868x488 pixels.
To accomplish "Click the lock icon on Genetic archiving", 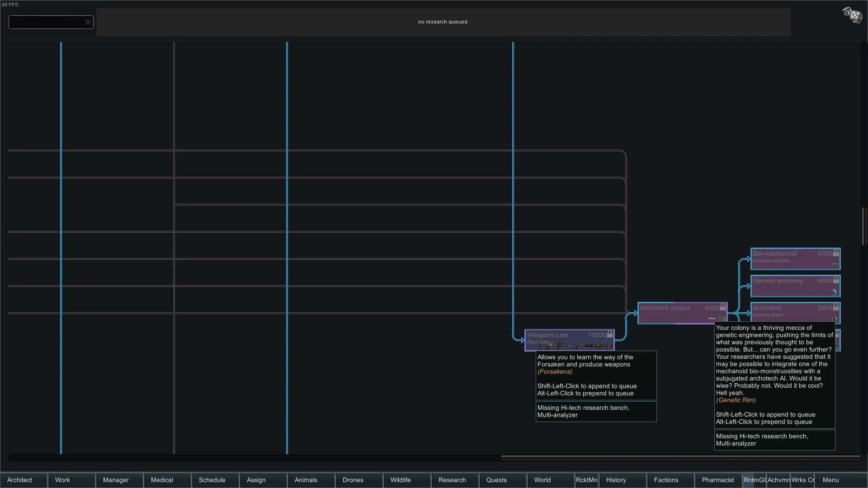I will (836, 281).
